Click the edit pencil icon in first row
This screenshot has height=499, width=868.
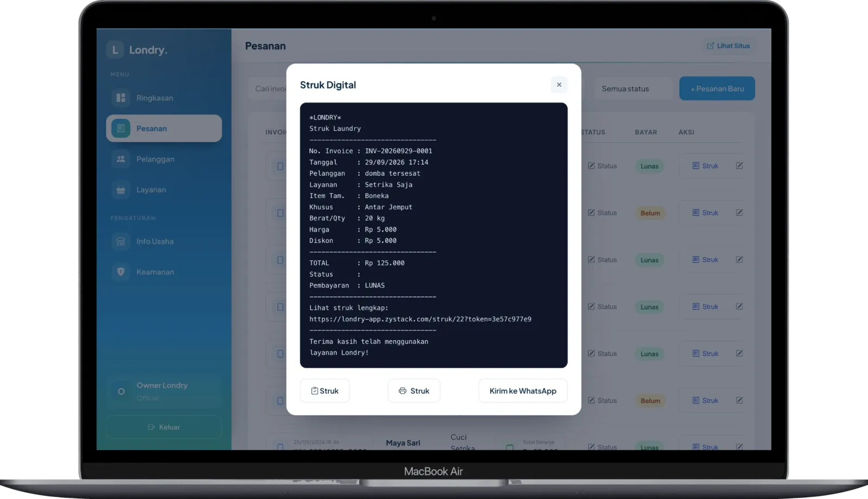739,166
